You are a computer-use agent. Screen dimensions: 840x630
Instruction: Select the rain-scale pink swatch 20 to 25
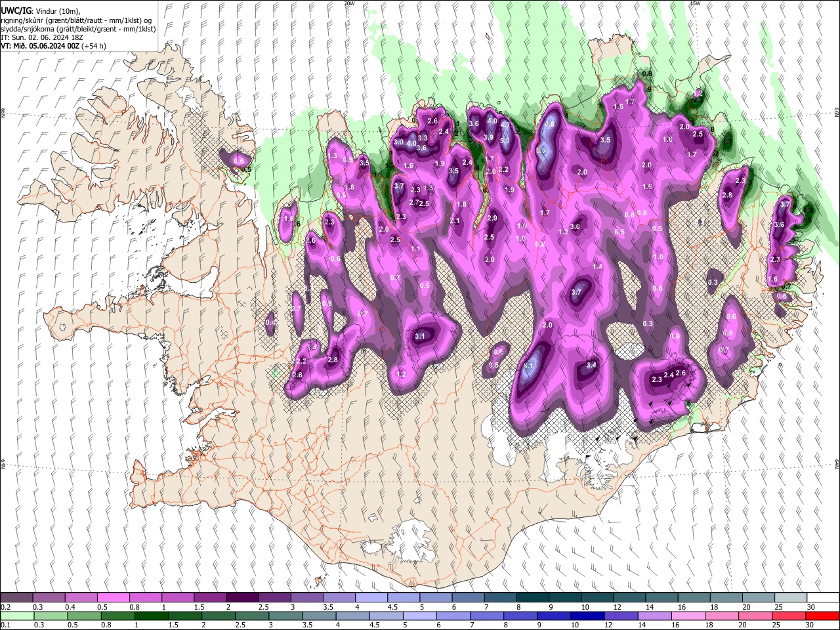[757, 616]
